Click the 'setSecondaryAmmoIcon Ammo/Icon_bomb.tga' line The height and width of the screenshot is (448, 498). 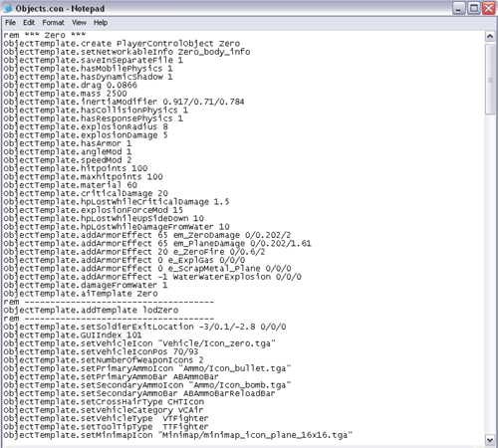point(147,385)
